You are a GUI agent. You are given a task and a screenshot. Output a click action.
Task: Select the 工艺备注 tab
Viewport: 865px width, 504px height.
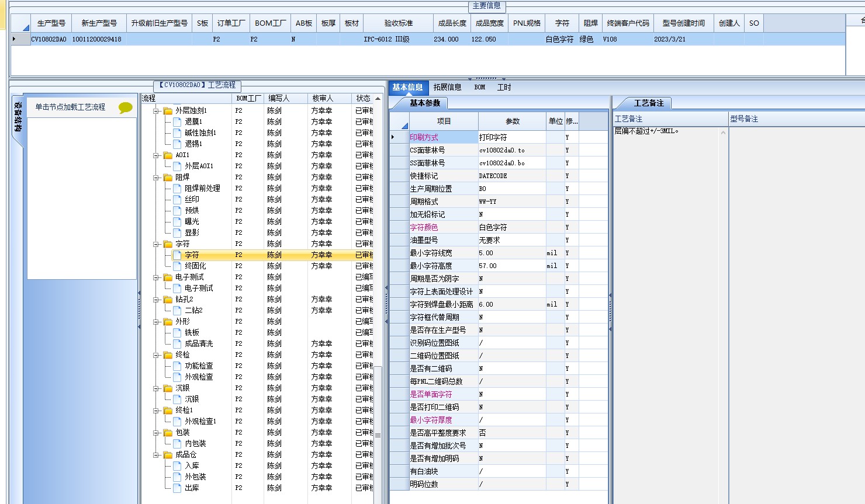[x=649, y=103]
